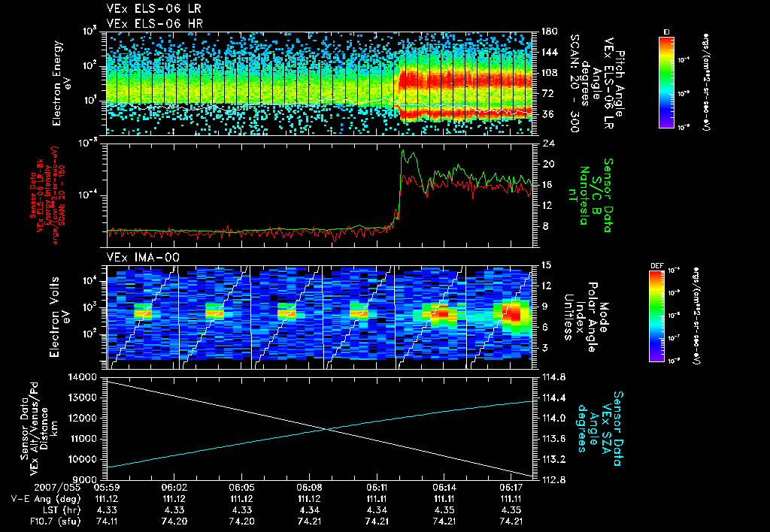Select the 'VEx ELS-06 HR' panel title
This screenshot has width=770, height=532.
pyautogui.click(x=154, y=23)
